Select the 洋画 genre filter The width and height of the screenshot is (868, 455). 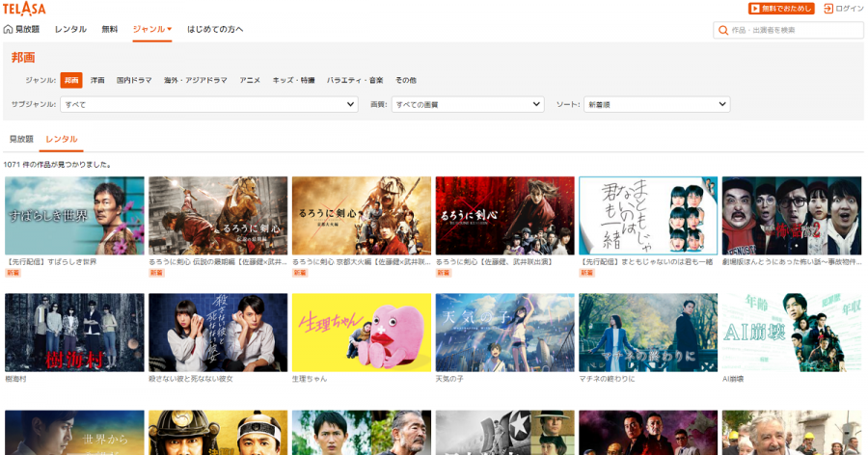(97, 80)
